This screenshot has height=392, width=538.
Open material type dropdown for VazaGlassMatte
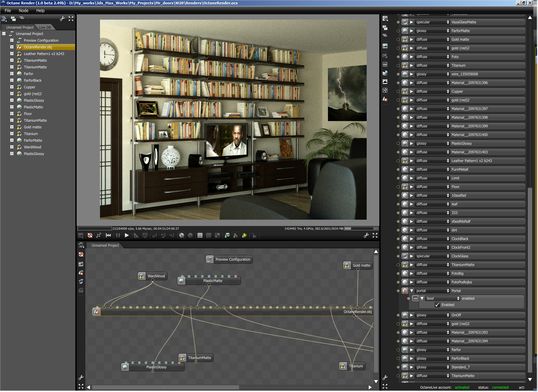point(433,22)
